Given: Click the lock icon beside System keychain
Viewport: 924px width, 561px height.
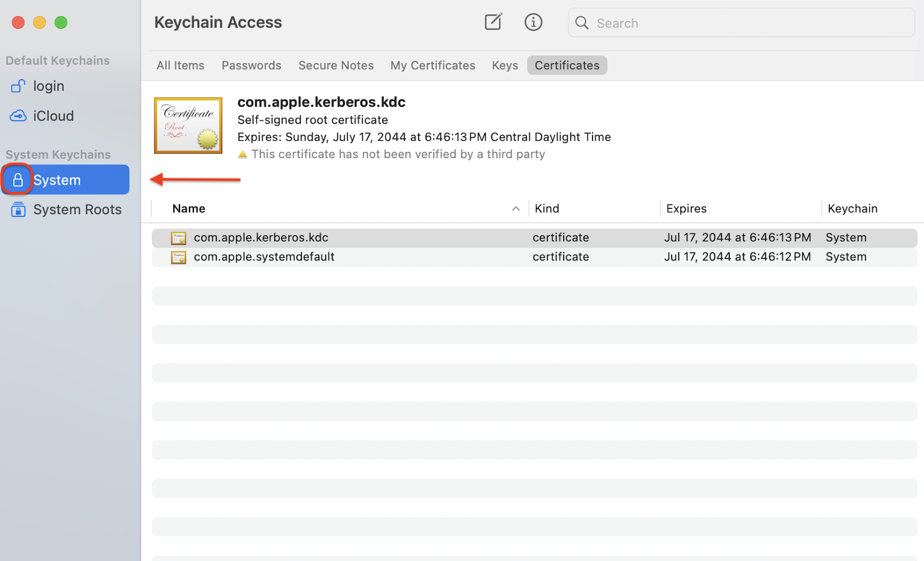Looking at the screenshot, I should (x=18, y=179).
